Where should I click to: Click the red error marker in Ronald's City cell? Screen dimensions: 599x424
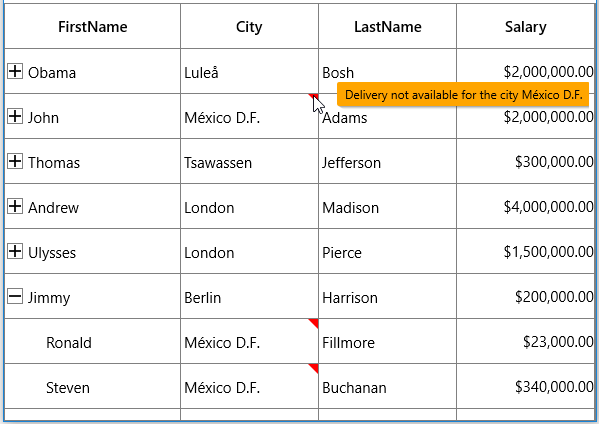pos(314,323)
